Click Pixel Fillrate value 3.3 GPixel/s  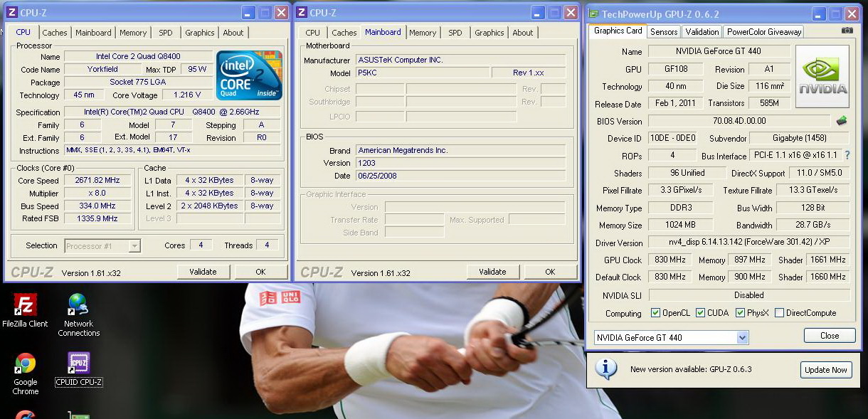[x=680, y=190]
